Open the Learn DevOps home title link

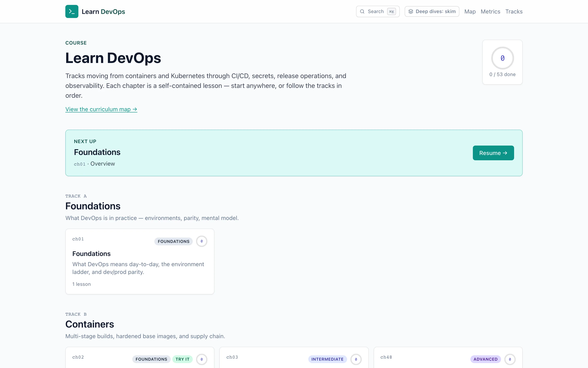click(x=103, y=11)
